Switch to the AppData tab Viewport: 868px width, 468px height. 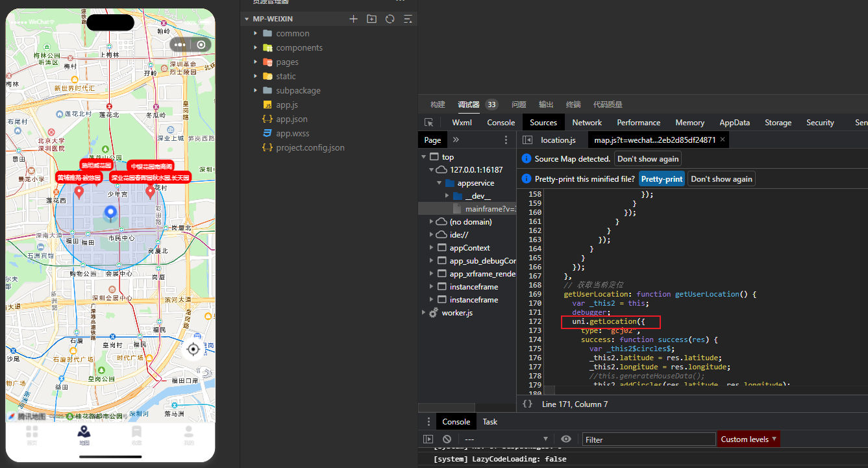(734, 122)
